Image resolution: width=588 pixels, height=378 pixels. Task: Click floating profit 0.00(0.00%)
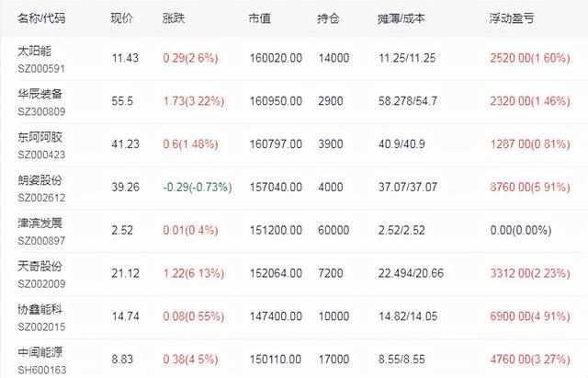(x=521, y=230)
